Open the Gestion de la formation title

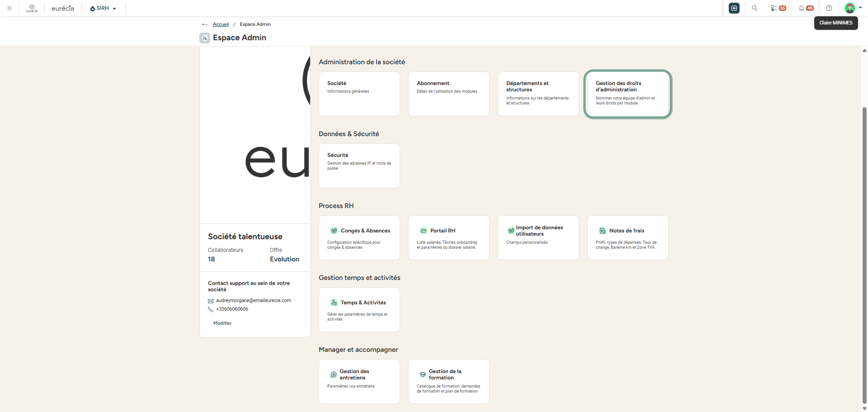click(x=445, y=374)
